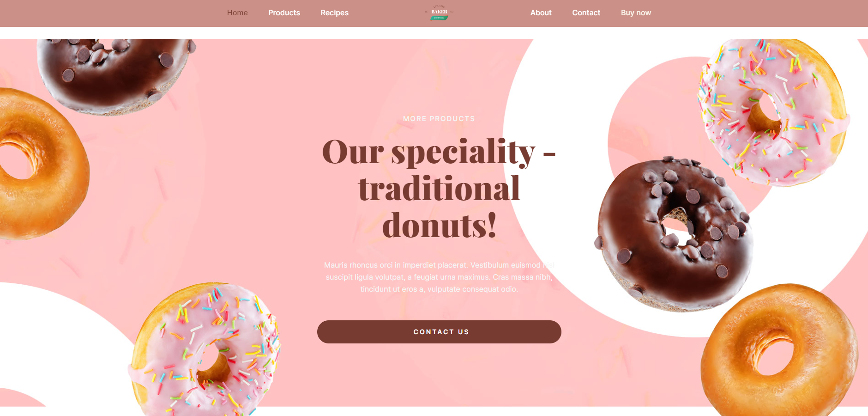This screenshot has height=416, width=868.
Task: Click the Buy now link
Action: click(636, 13)
